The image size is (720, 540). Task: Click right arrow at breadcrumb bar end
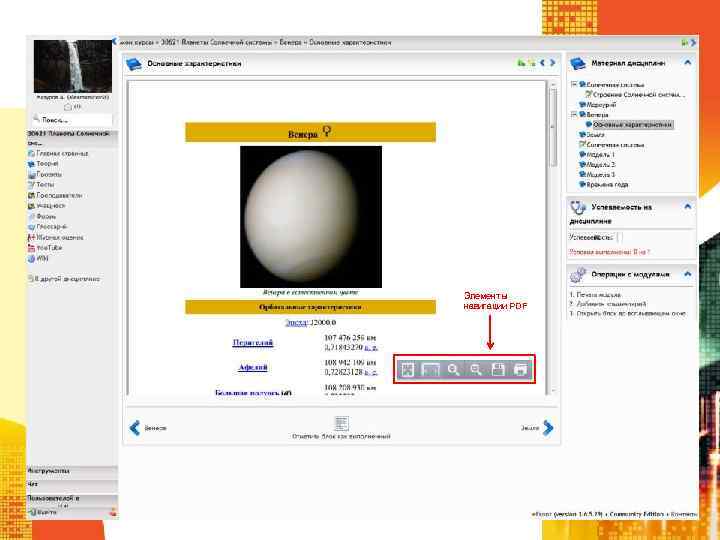(x=693, y=42)
